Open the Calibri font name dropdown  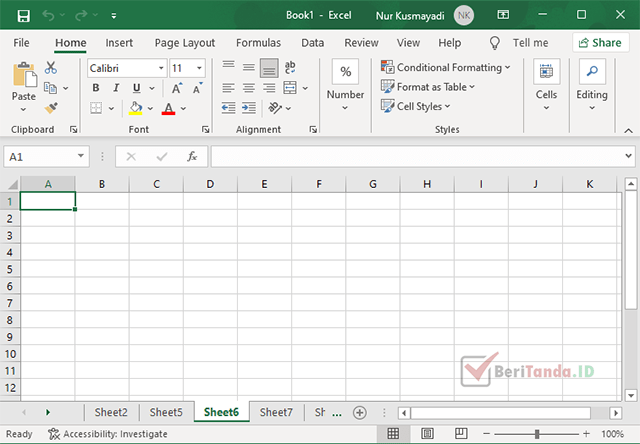coord(161,68)
